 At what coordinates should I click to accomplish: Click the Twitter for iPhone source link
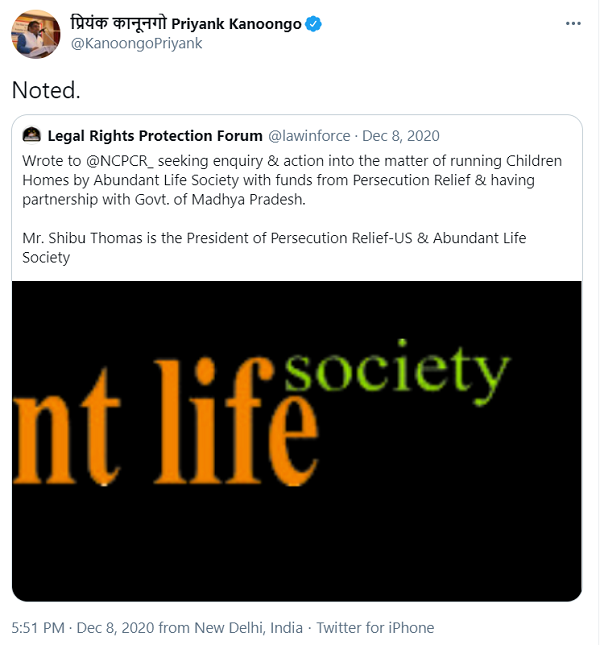[376, 628]
